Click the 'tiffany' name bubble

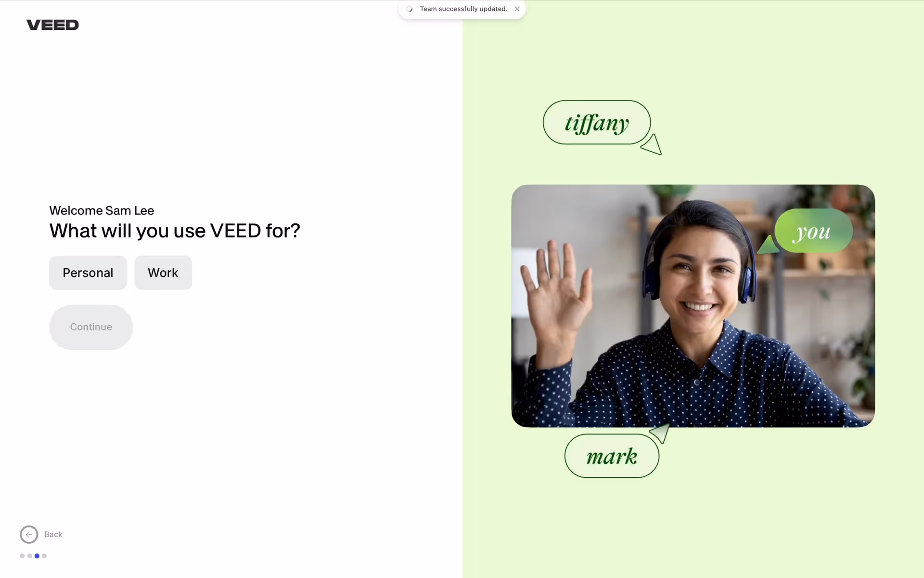[x=597, y=122]
